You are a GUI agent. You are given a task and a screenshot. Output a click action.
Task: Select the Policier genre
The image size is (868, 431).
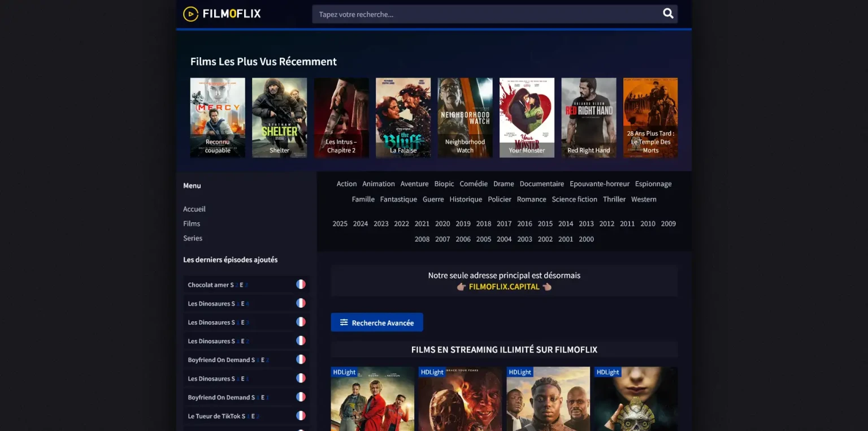500,199
